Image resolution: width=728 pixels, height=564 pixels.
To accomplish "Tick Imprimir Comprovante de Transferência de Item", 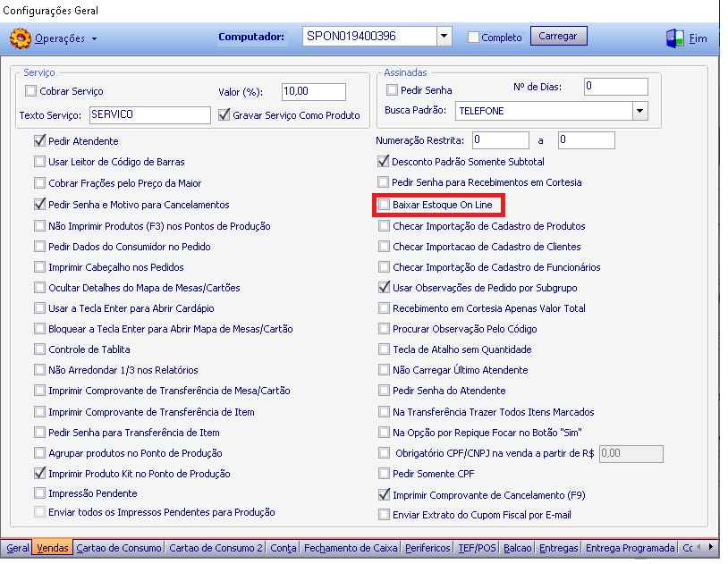I will click(40, 412).
